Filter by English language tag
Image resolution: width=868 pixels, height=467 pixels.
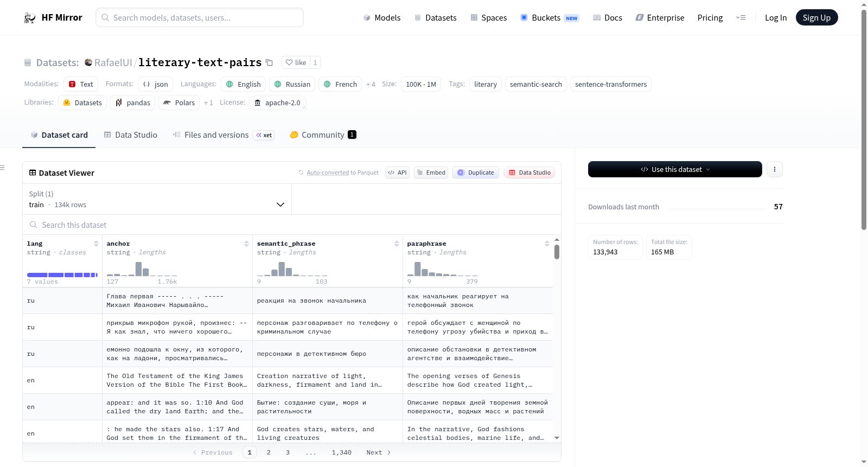pyautogui.click(x=243, y=84)
